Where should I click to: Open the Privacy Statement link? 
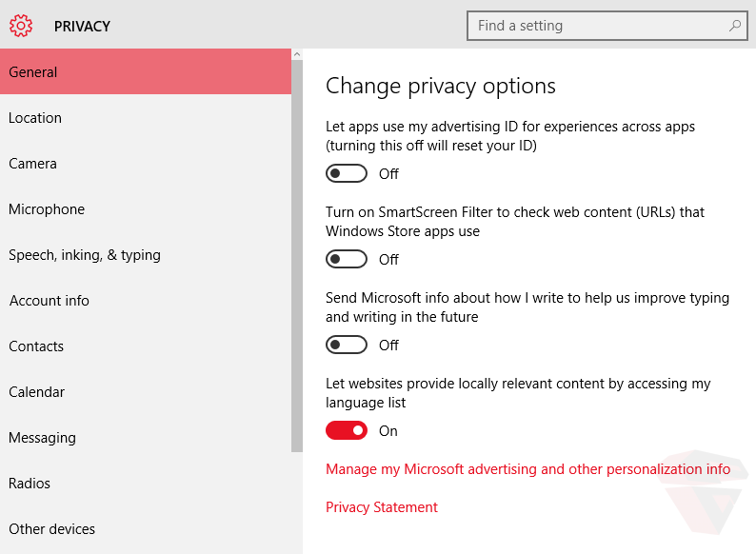pos(382,507)
